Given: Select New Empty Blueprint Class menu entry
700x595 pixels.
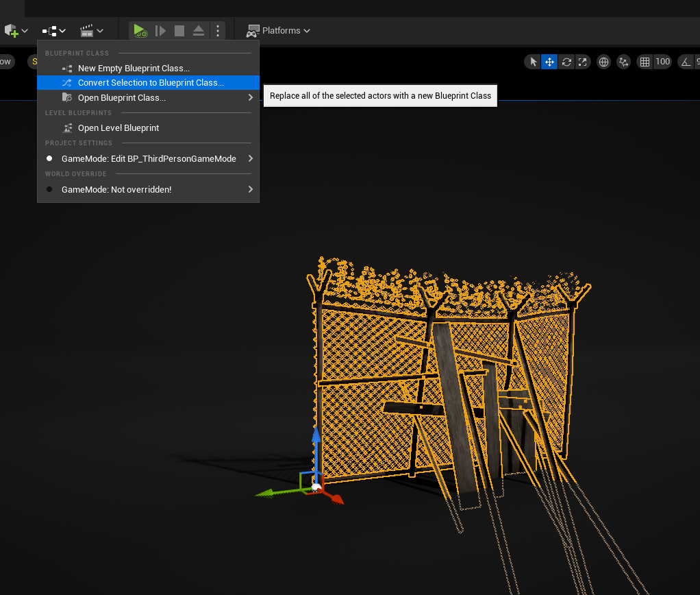Looking at the screenshot, I should pos(134,68).
